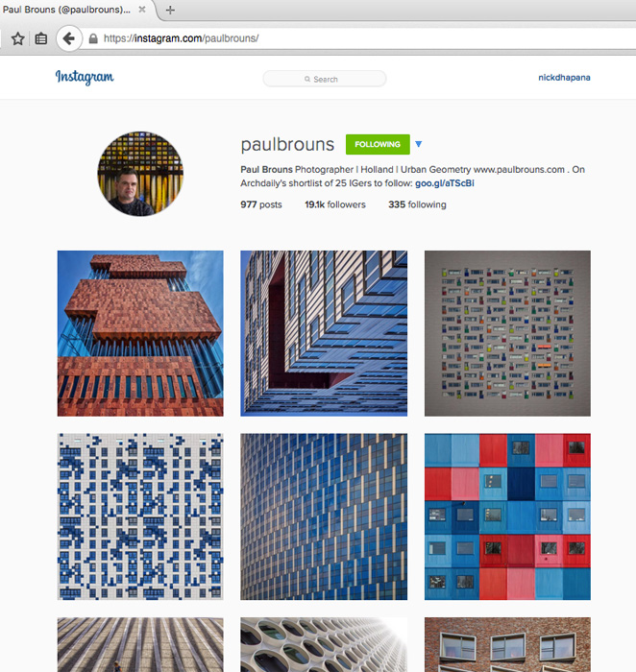Open the red and blue container squares photo
Viewport: 636px width, 672px height.
(507, 516)
